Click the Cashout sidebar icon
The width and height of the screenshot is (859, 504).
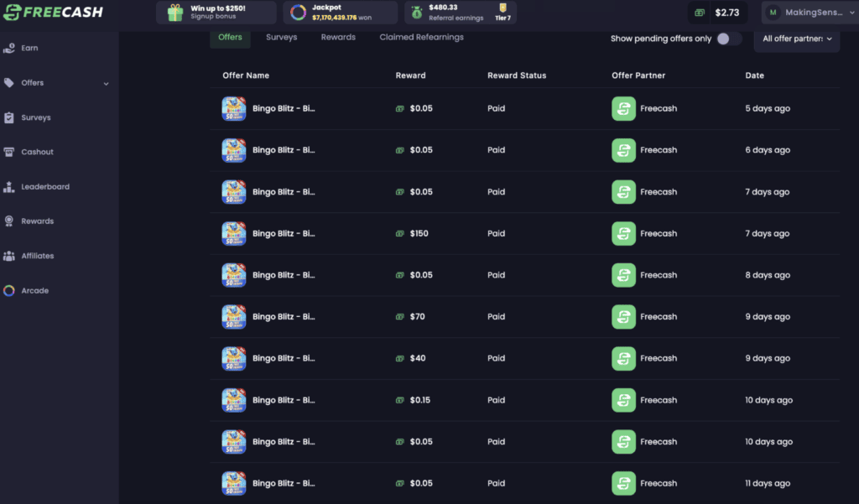pyautogui.click(x=11, y=152)
